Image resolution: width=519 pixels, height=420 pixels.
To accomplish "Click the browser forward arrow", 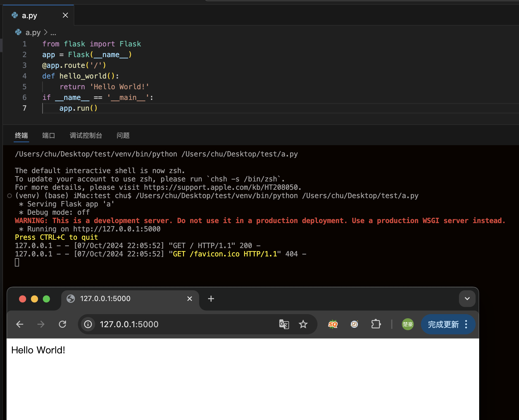I will point(41,324).
